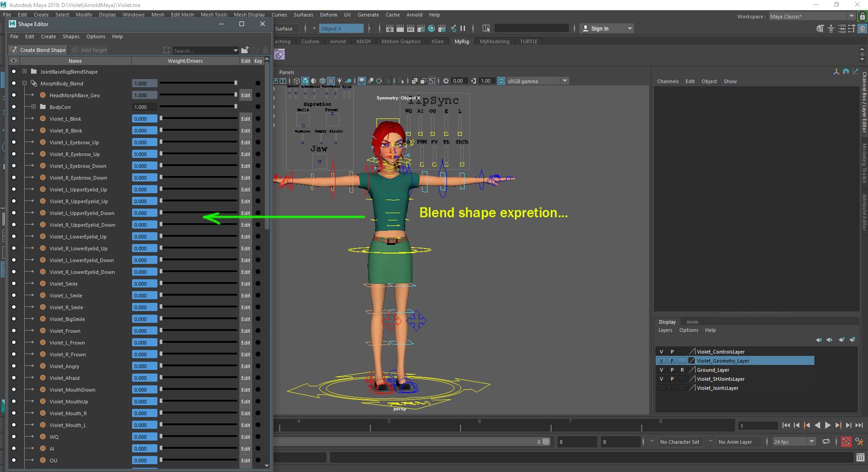
Task: Create a new blend shape group folder
Action: (x=245, y=50)
